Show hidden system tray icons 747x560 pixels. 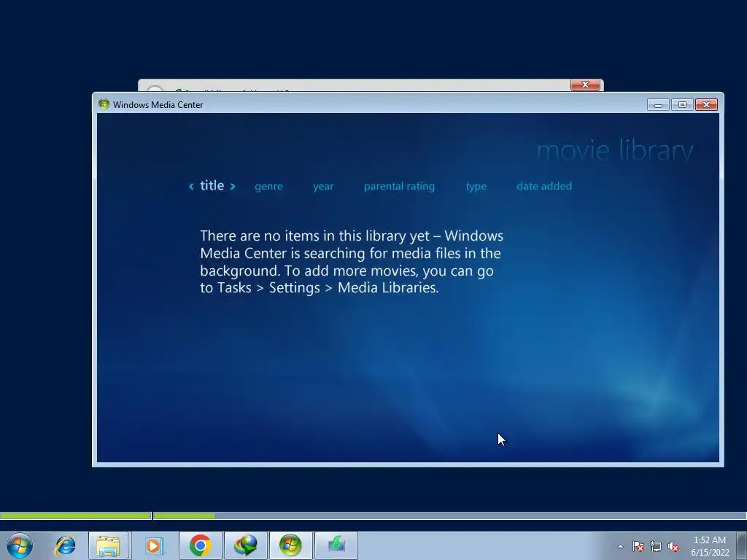[x=620, y=546]
